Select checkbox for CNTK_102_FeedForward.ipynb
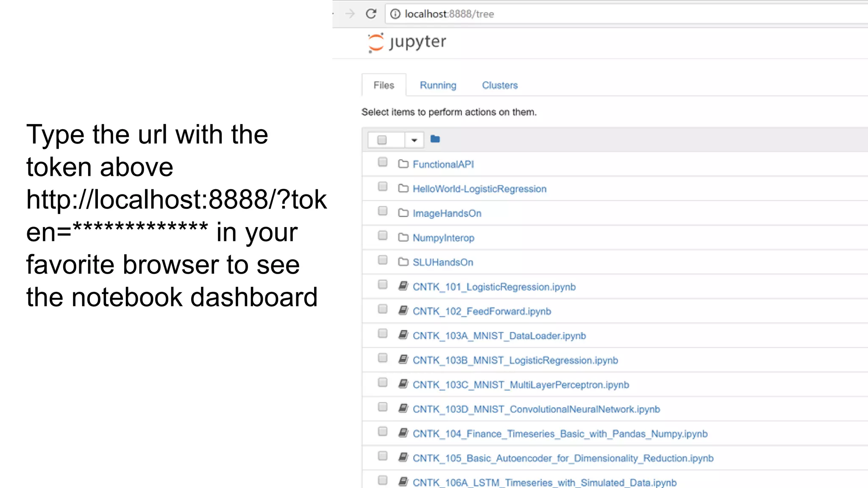This screenshot has height=488, width=868. coord(383,309)
